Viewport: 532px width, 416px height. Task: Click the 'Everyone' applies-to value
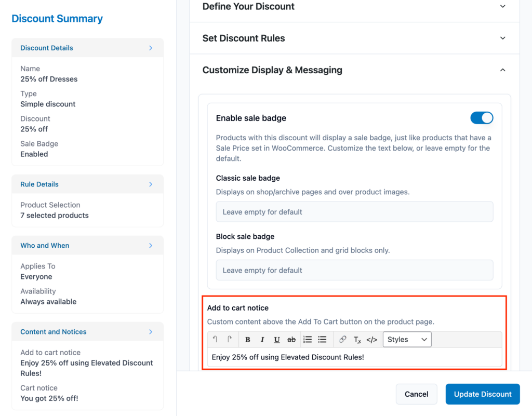click(x=36, y=277)
